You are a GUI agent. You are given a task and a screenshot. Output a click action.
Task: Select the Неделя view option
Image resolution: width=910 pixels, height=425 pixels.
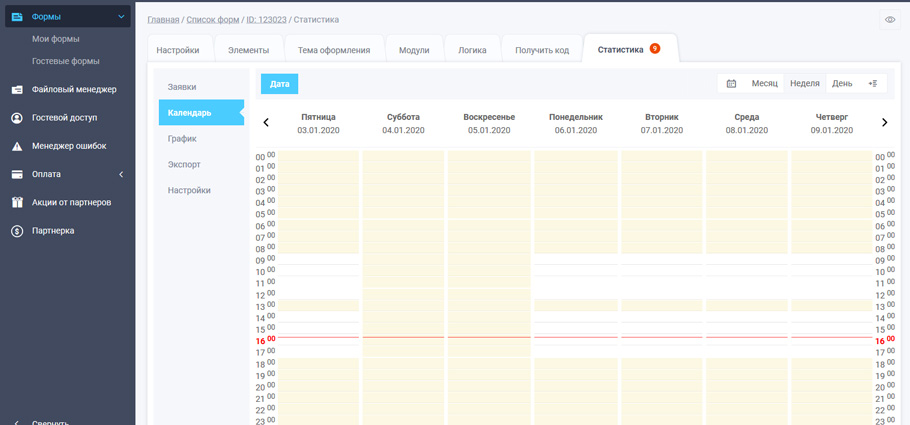[804, 84]
